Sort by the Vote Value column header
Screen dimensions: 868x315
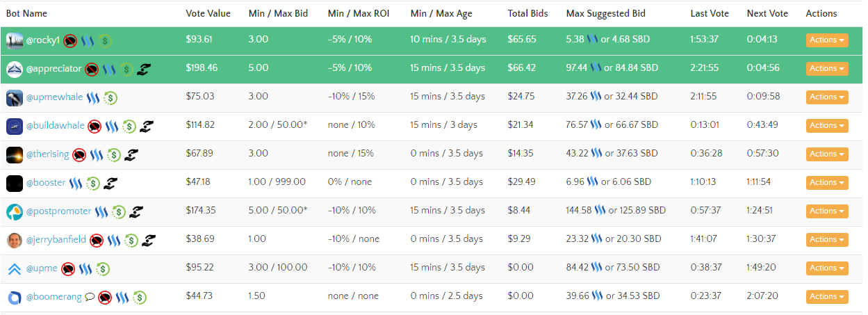point(208,13)
